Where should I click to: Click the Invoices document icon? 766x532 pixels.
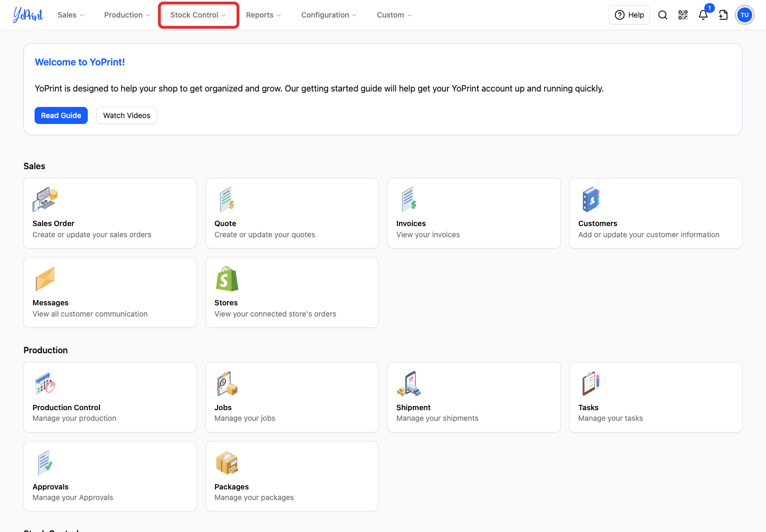pyautogui.click(x=409, y=199)
